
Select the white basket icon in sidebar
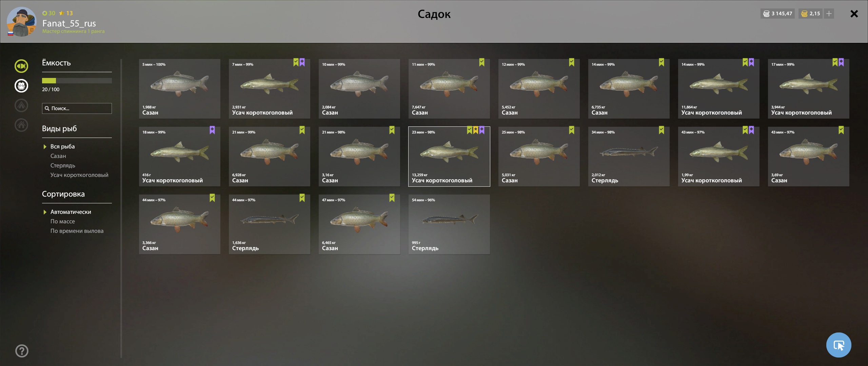[x=21, y=86]
